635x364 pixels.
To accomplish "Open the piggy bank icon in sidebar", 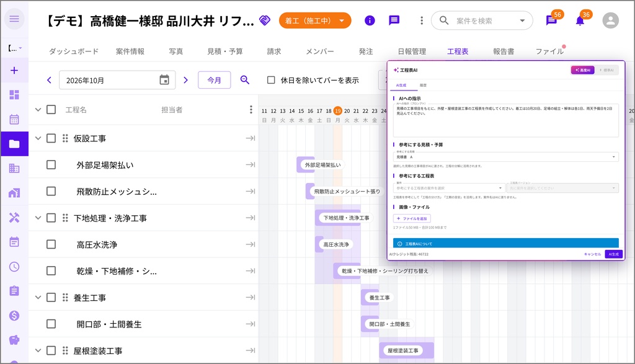I will (x=14, y=340).
